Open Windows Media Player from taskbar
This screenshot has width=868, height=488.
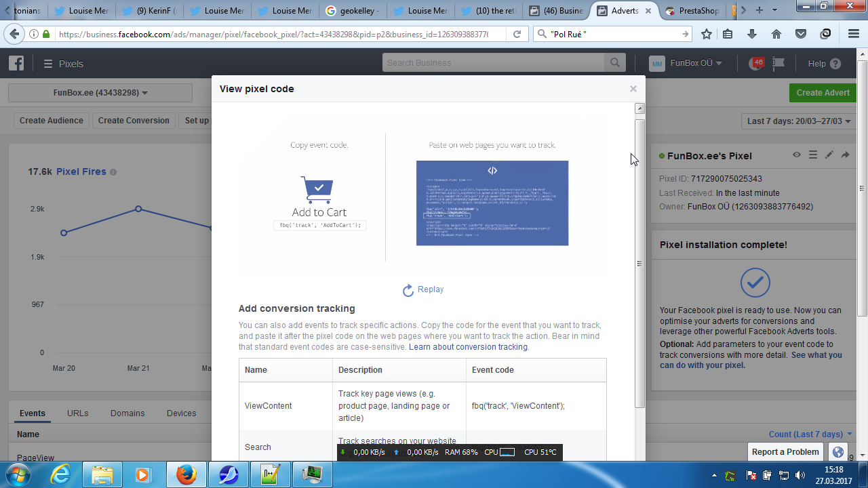coord(144,475)
